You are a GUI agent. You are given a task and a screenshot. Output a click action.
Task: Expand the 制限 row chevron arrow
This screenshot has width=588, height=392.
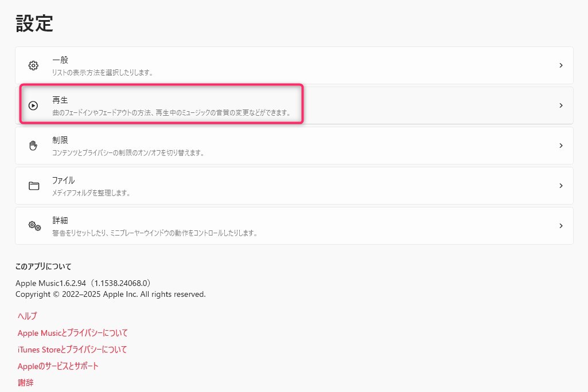[x=560, y=146]
